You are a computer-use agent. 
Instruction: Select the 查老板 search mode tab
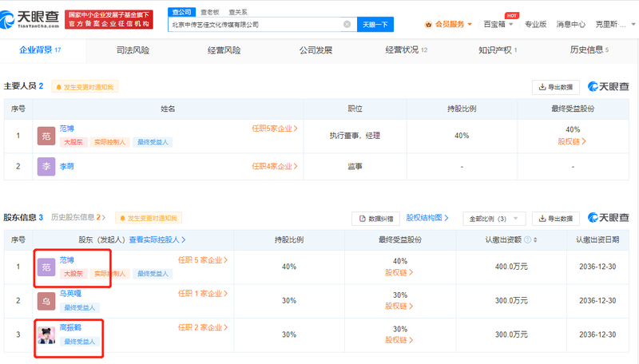pyautogui.click(x=210, y=12)
